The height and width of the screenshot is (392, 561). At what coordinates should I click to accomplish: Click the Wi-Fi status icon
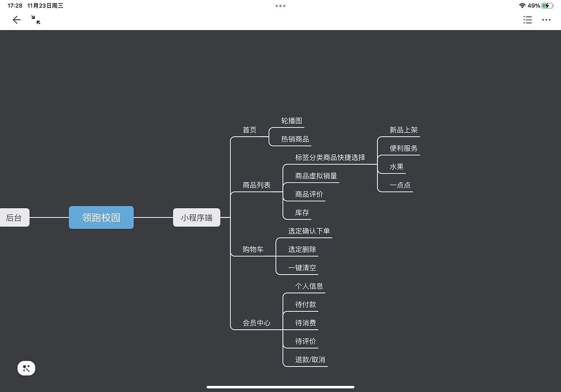(x=522, y=6)
